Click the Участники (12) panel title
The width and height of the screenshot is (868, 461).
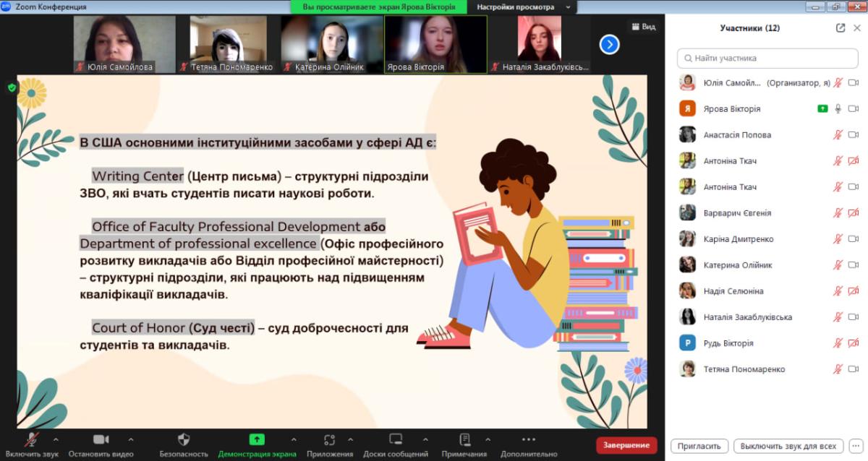(x=749, y=28)
